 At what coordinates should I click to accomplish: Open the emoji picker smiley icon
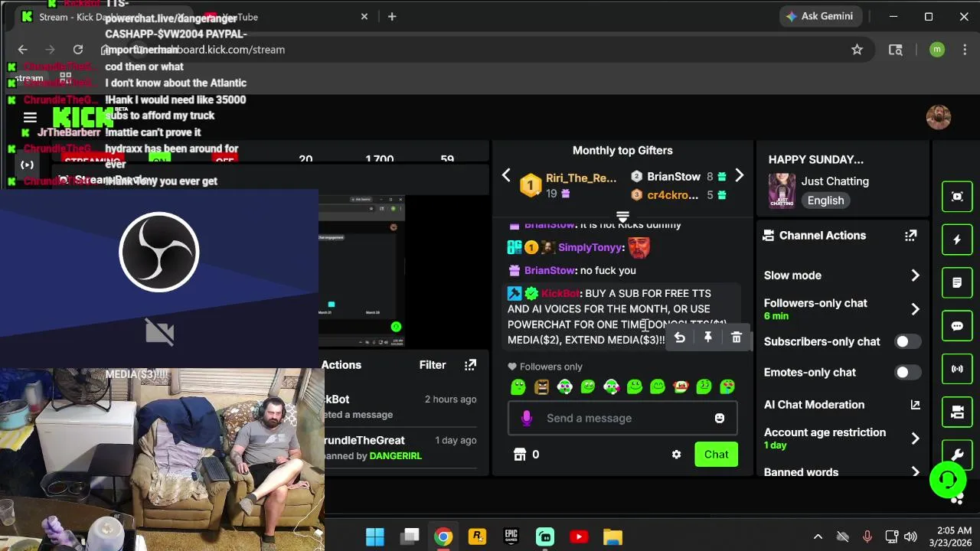tap(719, 418)
